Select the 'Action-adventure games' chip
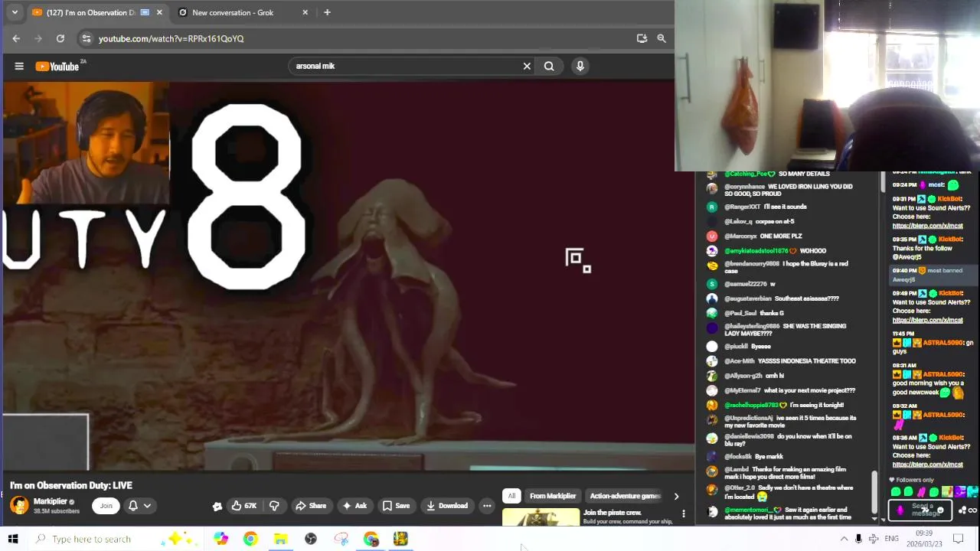 (x=624, y=496)
